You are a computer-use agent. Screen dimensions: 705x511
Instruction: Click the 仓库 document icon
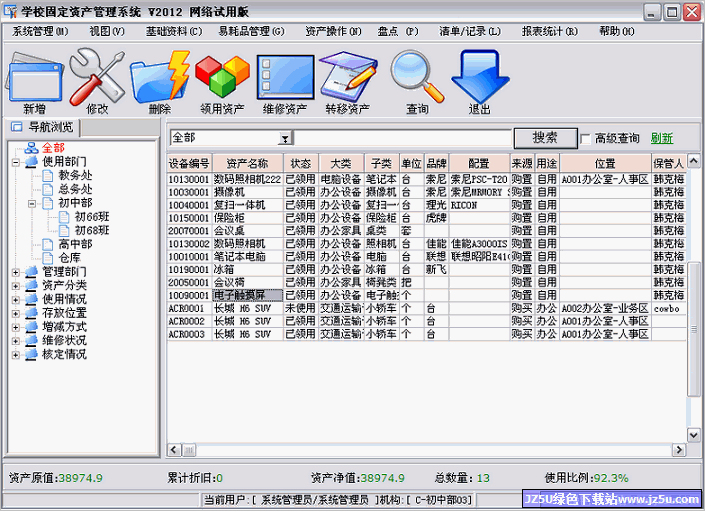click(48, 258)
